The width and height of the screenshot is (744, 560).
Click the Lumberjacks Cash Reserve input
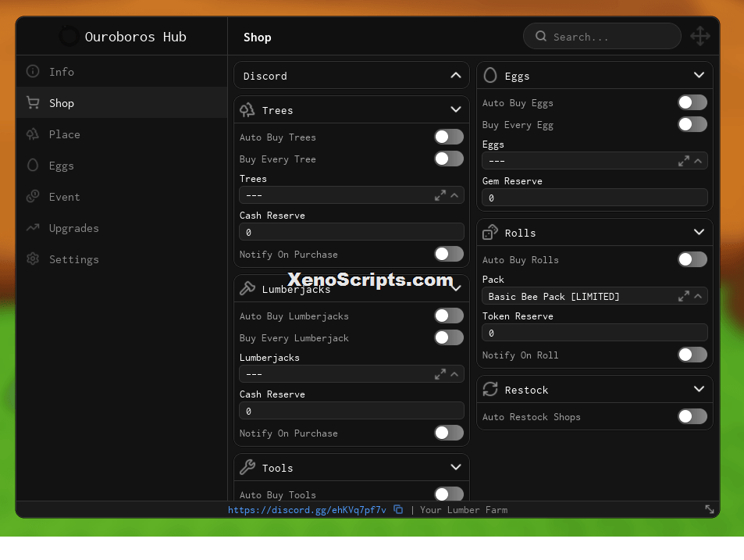pyautogui.click(x=351, y=411)
